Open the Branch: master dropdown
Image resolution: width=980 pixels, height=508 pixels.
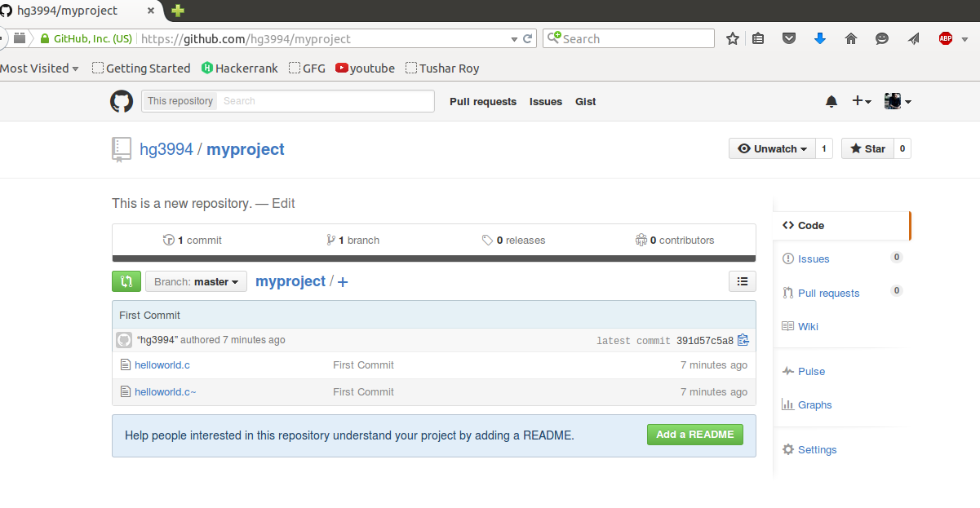tap(196, 281)
